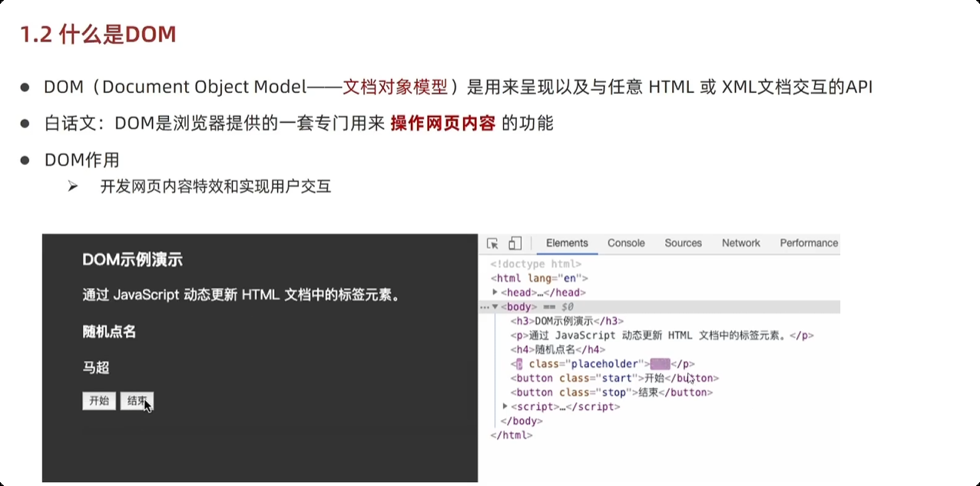The width and height of the screenshot is (980, 486).
Task: Expand the script element node
Action: 505,406
